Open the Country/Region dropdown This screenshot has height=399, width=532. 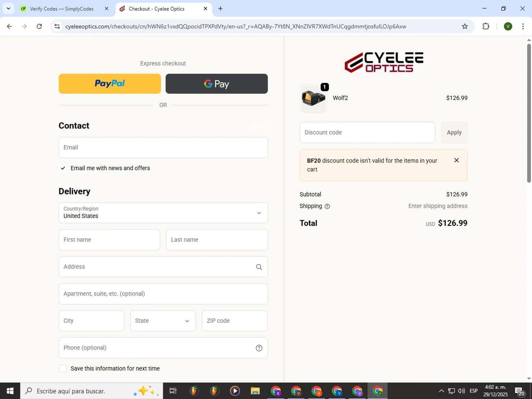pos(163,213)
